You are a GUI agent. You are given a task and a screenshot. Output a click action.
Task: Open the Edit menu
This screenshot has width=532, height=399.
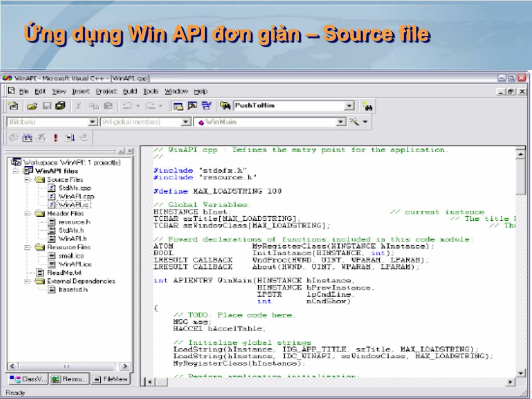coord(40,91)
